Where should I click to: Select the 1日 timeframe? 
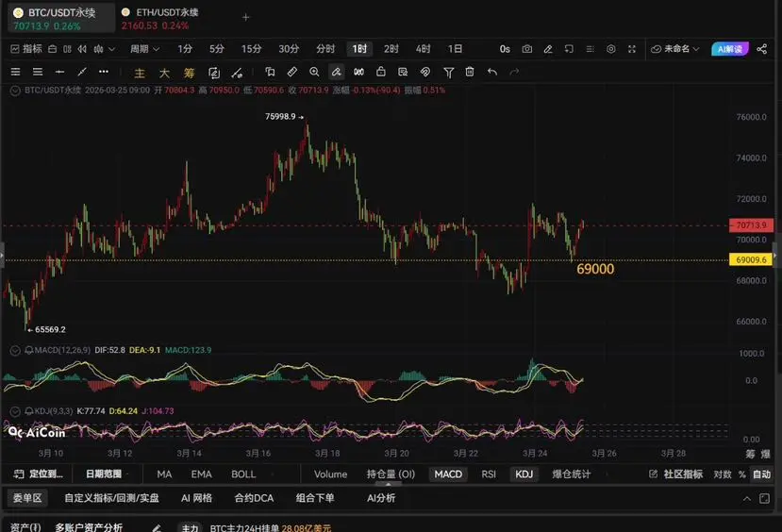pyautogui.click(x=455, y=49)
